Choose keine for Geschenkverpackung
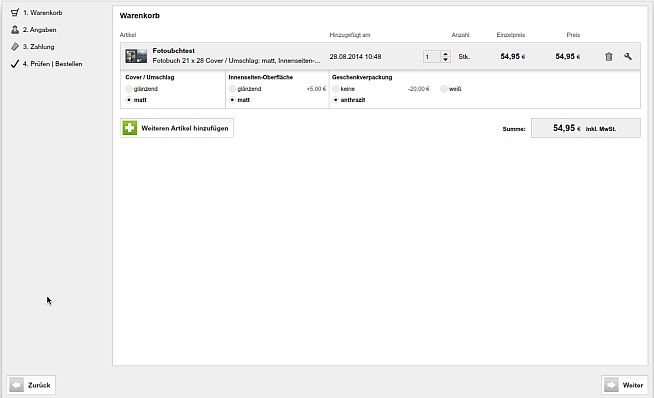654x398 pixels. click(335, 88)
